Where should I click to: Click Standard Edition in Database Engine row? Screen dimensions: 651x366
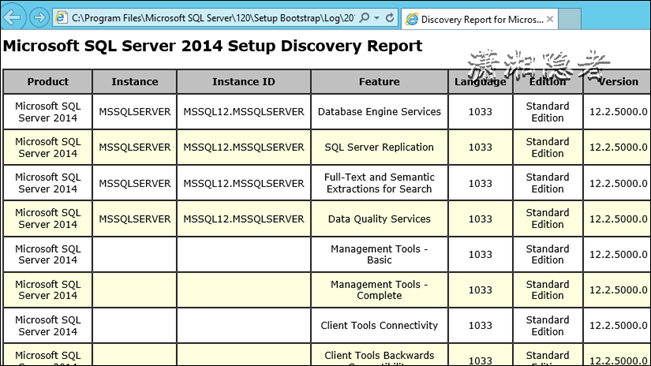[x=548, y=112]
